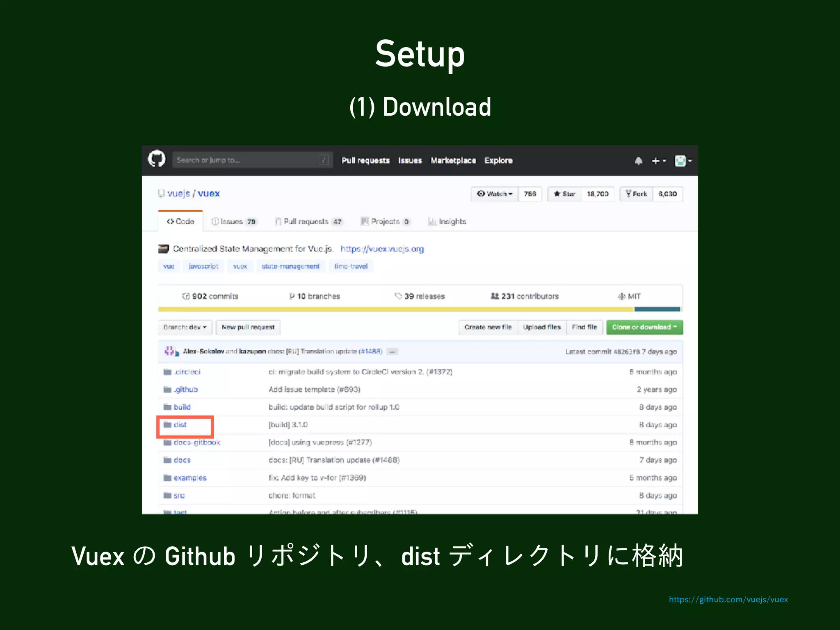Click the time-travel topic tag

(351, 266)
